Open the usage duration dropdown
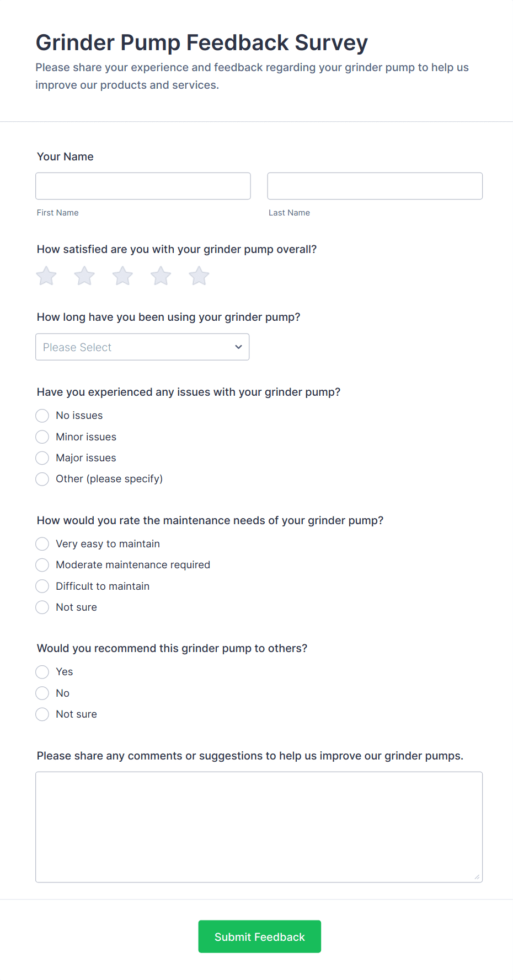The height and width of the screenshot is (980, 513). click(x=142, y=347)
